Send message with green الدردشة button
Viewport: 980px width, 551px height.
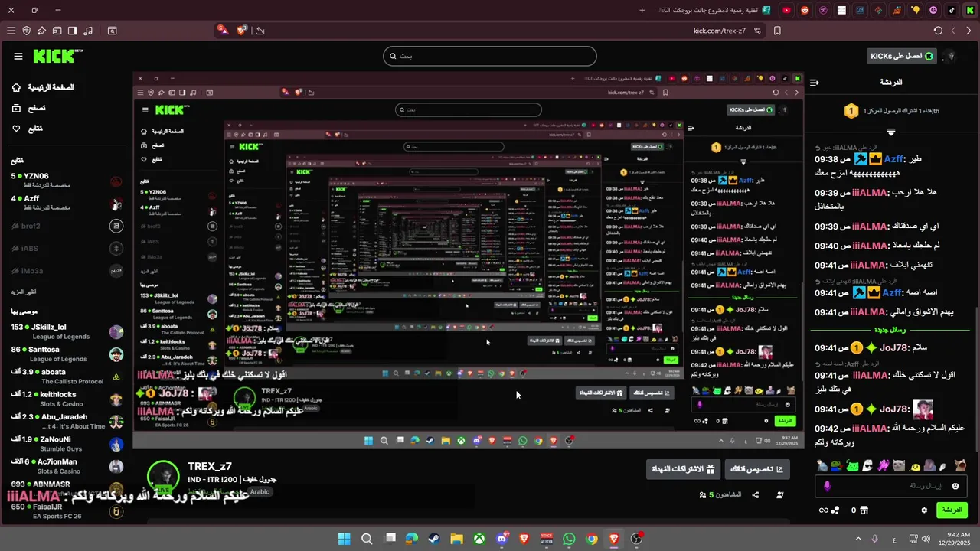click(x=952, y=510)
